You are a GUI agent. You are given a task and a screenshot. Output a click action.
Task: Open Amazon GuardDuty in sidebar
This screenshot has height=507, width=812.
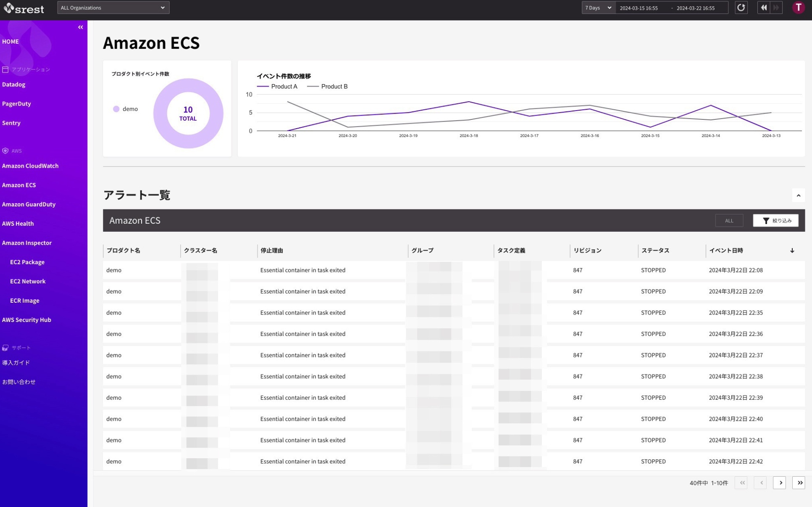[x=29, y=204]
